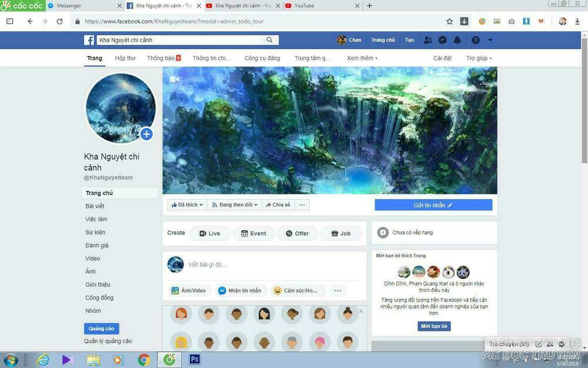Viewport: 588px width, 368px height.
Task: Start a Live video broadcast
Action: coord(210,233)
